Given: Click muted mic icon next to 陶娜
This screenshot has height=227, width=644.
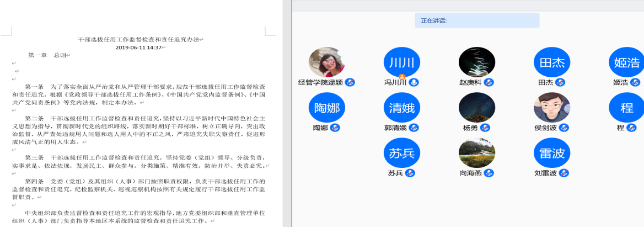Looking at the screenshot, I should coord(335,128).
